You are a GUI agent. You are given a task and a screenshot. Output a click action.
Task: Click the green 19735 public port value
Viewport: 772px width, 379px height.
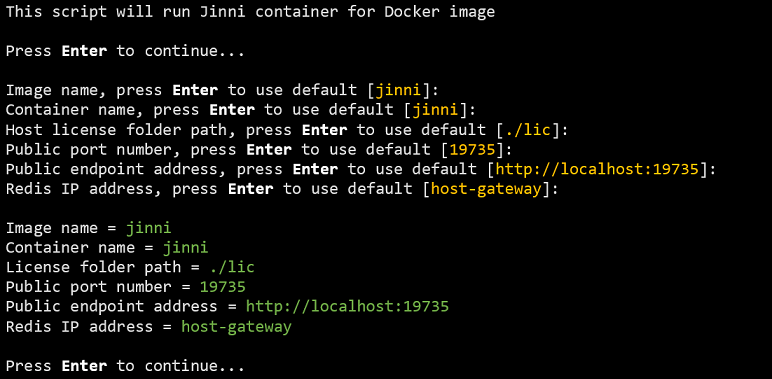coord(223,287)
